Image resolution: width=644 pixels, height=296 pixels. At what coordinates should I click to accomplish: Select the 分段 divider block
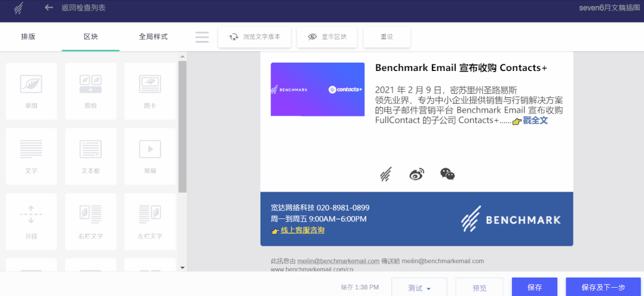pos(31,221)
